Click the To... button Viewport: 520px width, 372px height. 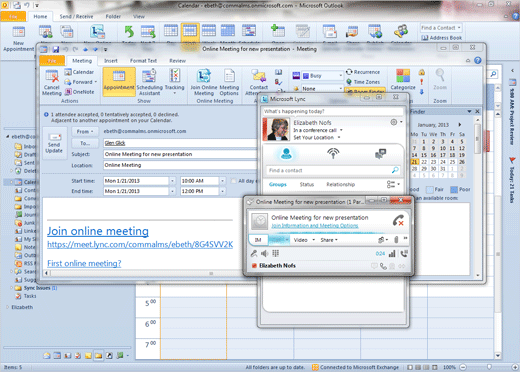(85, 143)
